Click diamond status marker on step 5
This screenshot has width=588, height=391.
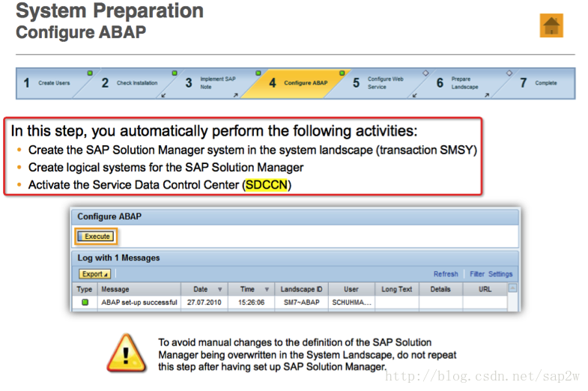click(x=425, y=73)
